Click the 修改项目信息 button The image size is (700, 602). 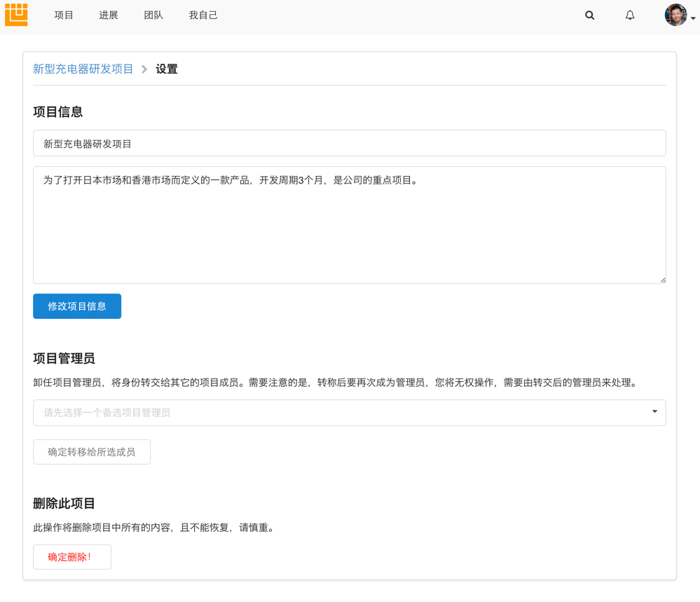tap(76, 306)
